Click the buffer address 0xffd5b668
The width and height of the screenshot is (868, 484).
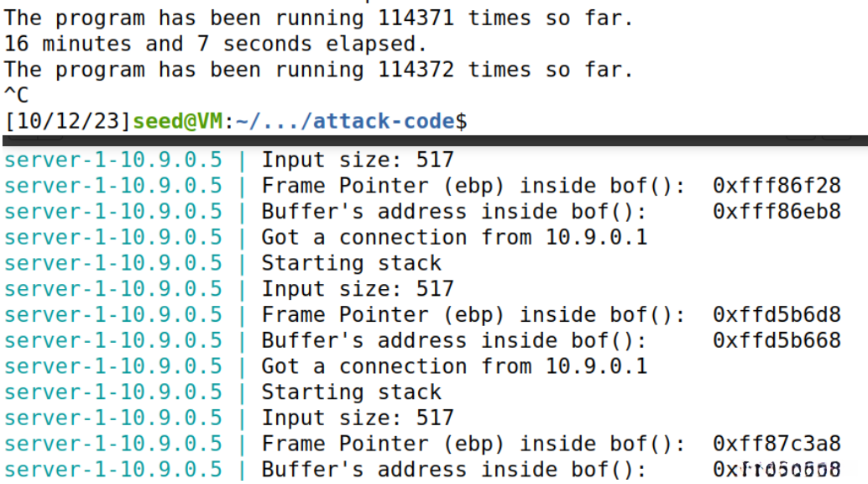tap(776, 341)
